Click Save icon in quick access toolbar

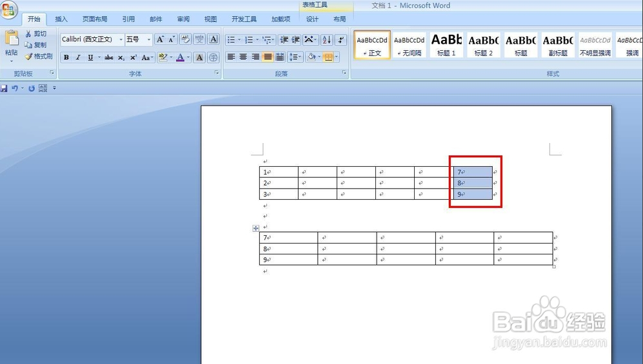[x=4, y=88]
